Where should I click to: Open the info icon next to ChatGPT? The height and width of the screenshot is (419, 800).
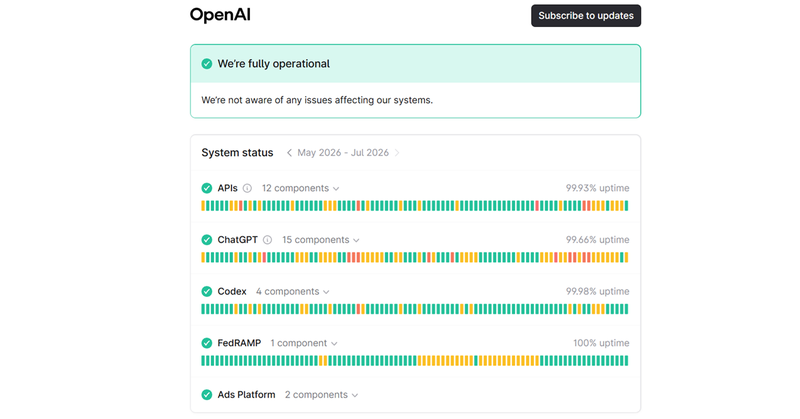tap(267, 240)
